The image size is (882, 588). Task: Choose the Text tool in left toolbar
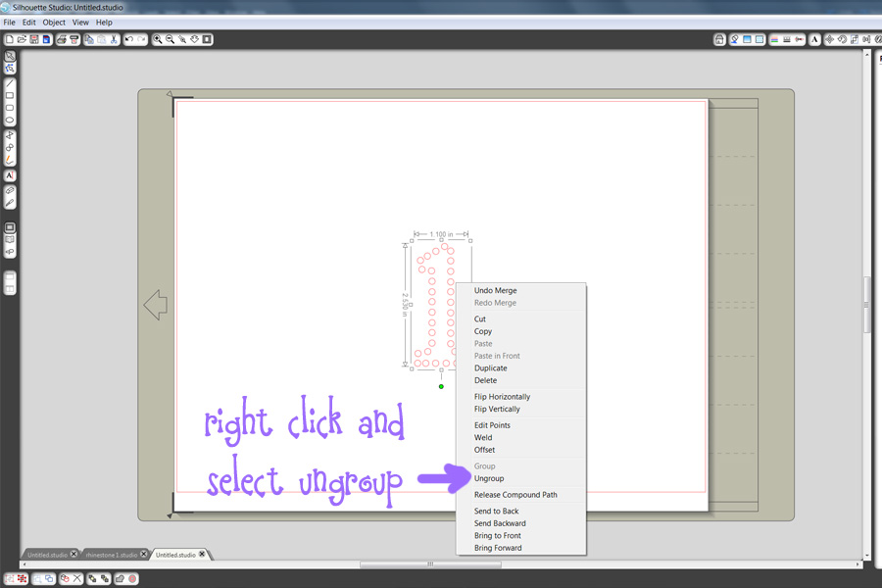pos(10,175)
